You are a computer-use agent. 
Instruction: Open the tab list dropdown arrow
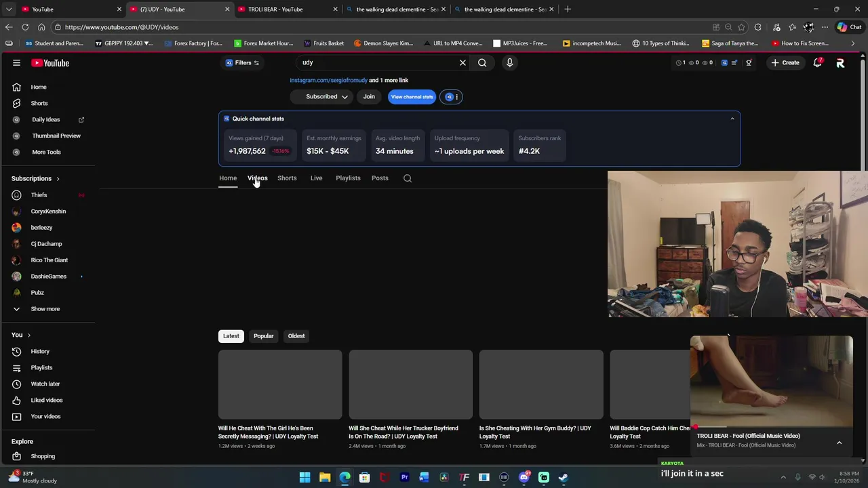pos(9,9)
